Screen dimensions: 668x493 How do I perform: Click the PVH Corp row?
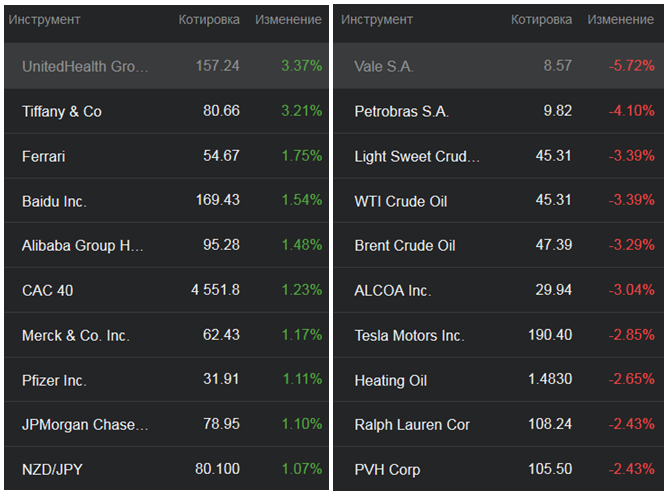pos(387,469)
